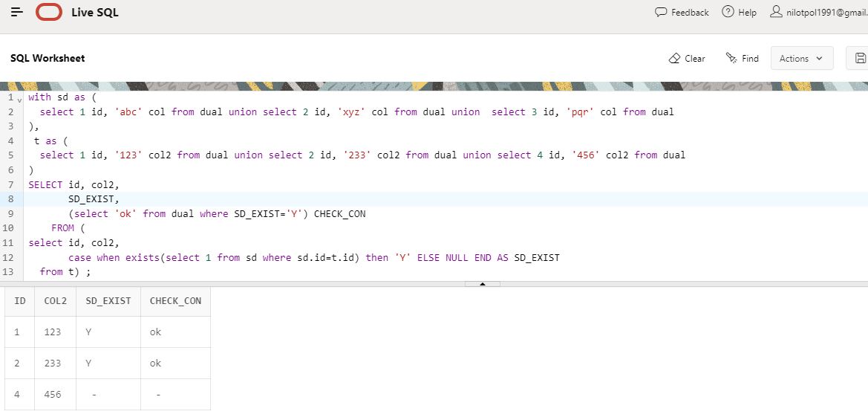
Task: Click the Oracle logo icon
Action: tap(49, 13)
